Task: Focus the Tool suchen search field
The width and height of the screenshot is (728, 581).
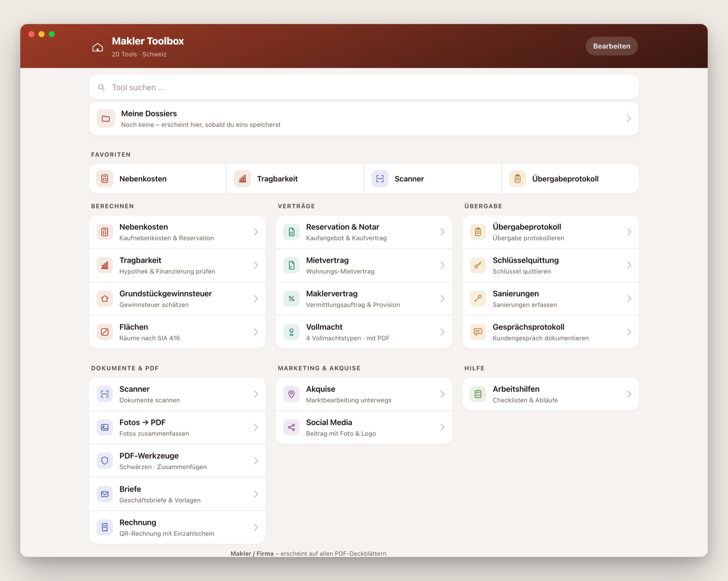Action: point(364,87)
